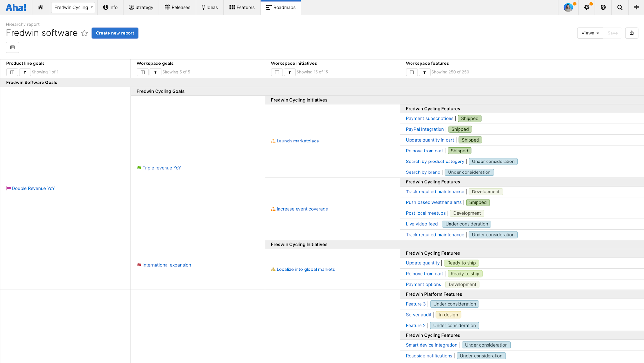Expand the Views dropdown
Image resolution: width=644 pixels, height=363 pixels.
[590, 33]
